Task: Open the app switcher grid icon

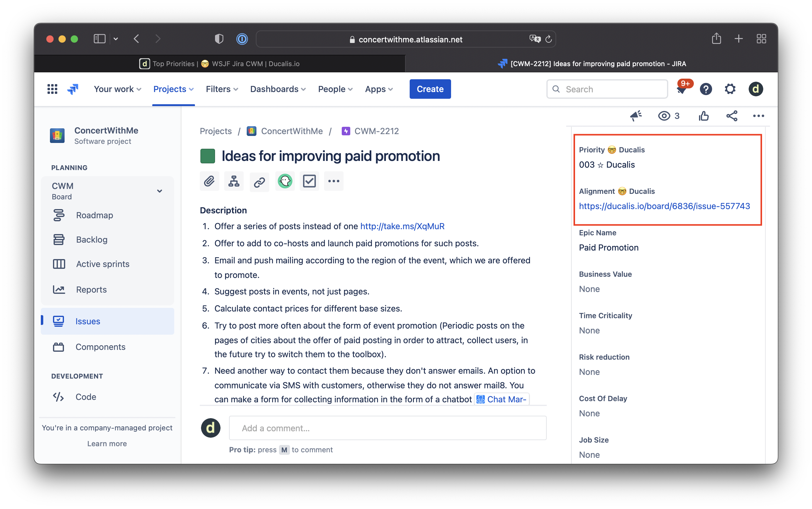Action: (x=52, y=88)
